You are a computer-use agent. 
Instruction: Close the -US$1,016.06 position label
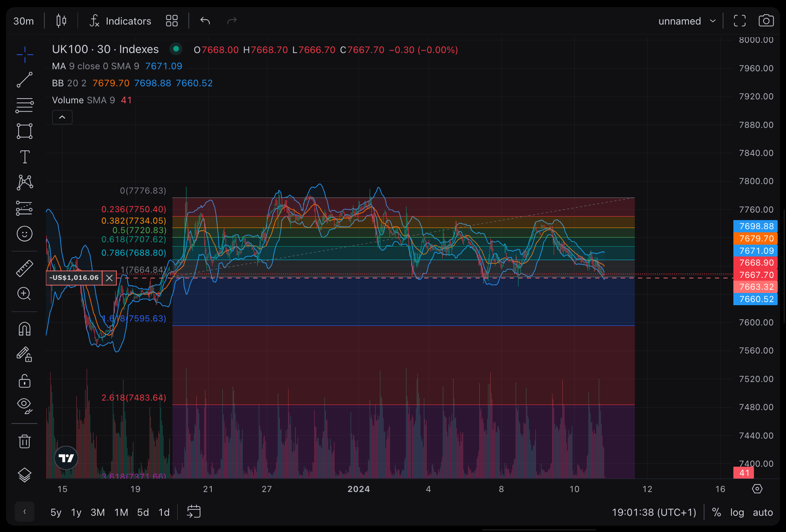click(109, 278)
